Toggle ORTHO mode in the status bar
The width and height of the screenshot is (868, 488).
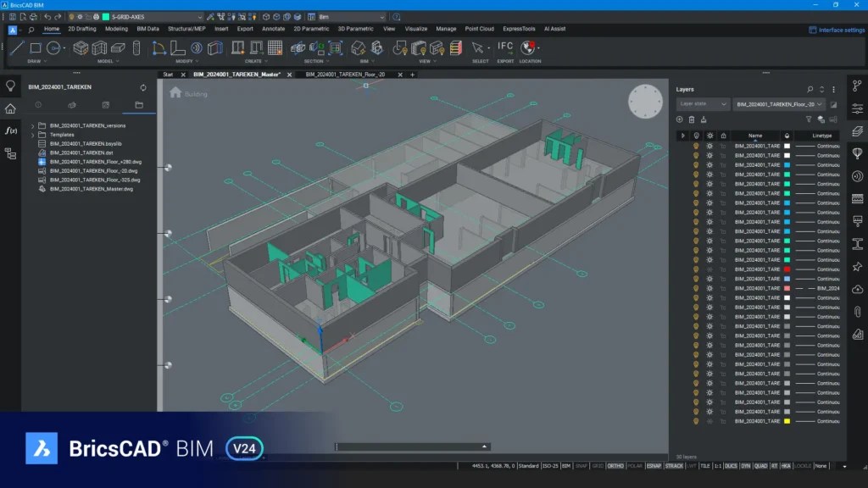(x=616, y=465)
